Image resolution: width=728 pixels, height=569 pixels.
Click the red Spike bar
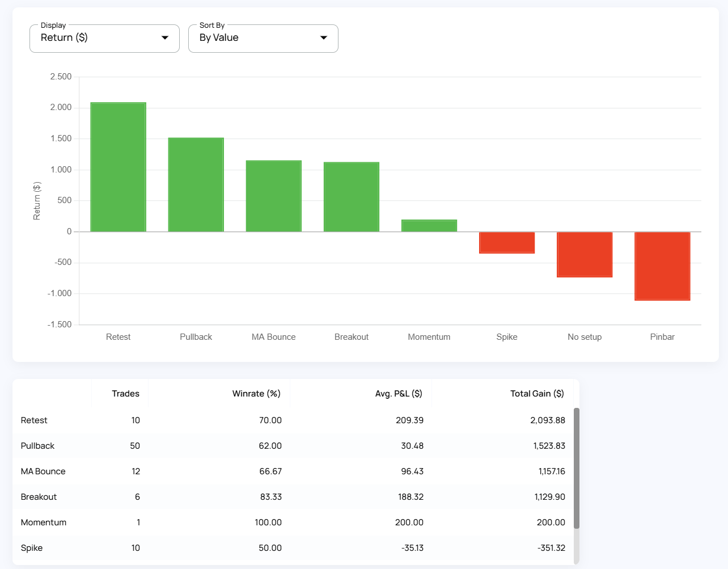(x=506, y=242)
